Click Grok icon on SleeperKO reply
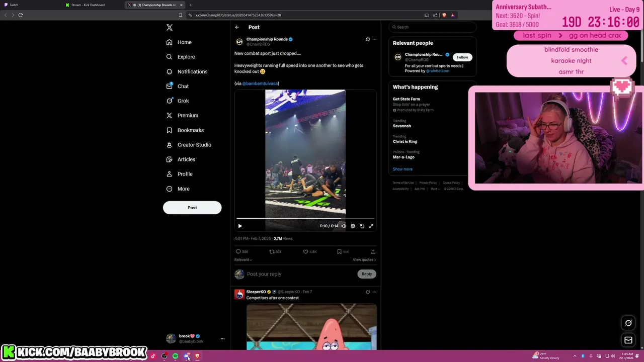Screen dimensions: 644x362 (367, 292)
